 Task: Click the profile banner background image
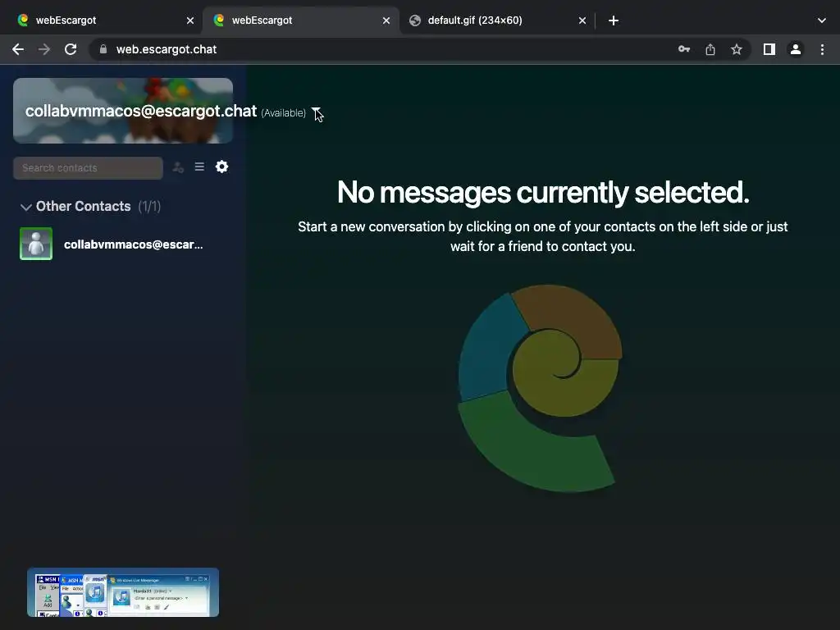tap(123, 111)
